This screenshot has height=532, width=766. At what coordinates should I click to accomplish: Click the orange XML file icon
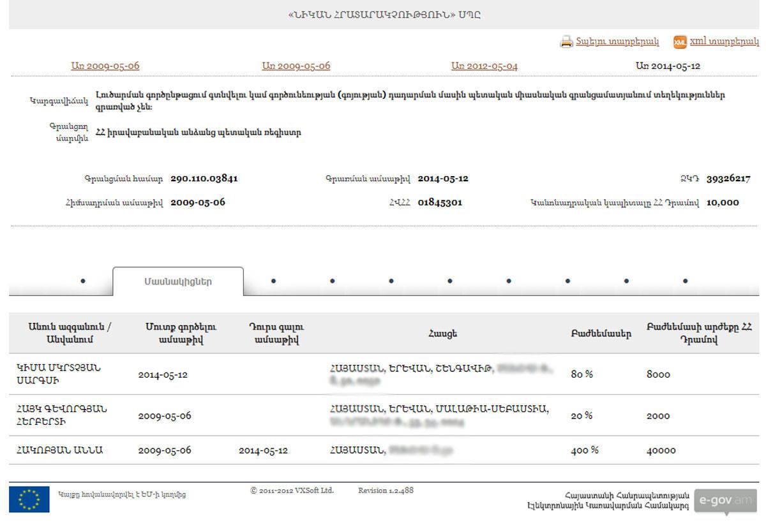click(x=680, y=42)
